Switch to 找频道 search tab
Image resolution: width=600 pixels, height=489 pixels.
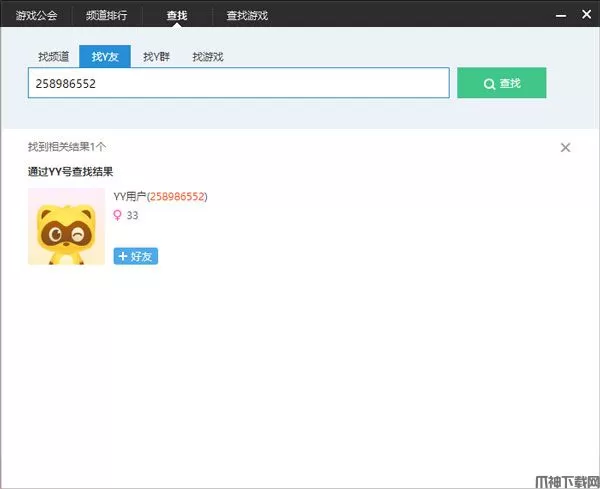pos(54,57)
